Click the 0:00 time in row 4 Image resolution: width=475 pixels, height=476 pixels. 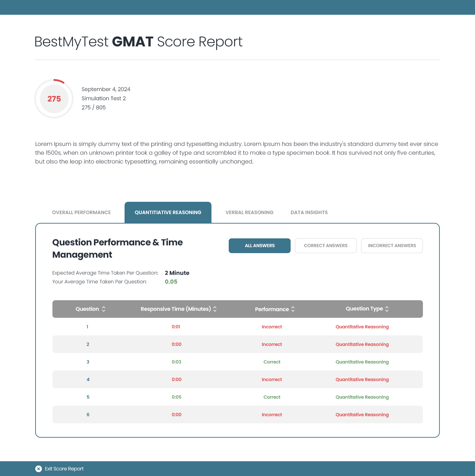point(177,379)
